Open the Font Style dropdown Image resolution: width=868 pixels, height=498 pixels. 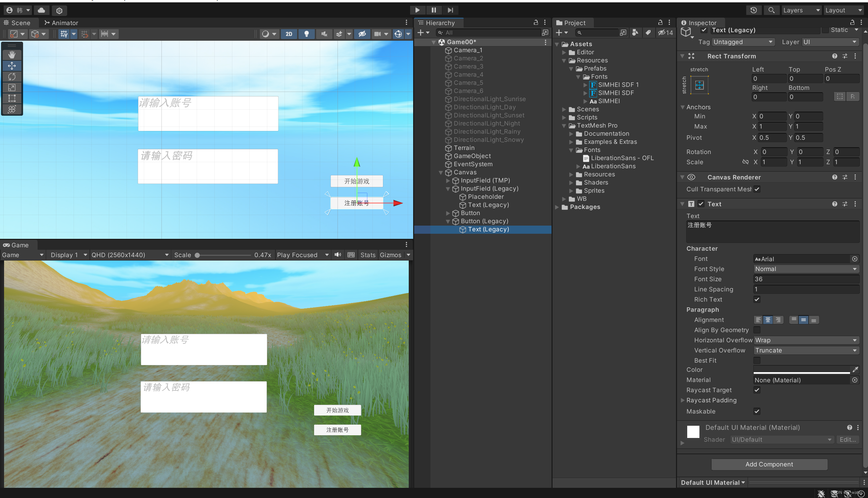click(x=806, y=269)
